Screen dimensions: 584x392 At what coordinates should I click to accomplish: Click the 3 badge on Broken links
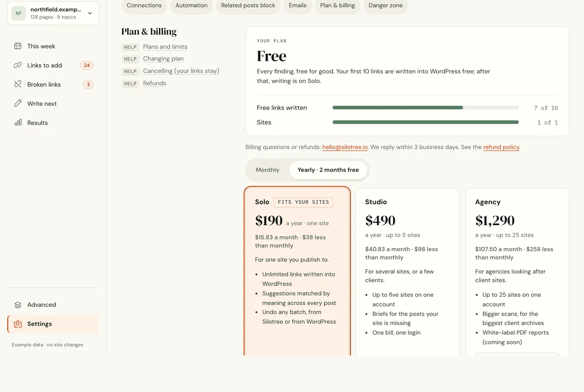click(x=88, y=84)
